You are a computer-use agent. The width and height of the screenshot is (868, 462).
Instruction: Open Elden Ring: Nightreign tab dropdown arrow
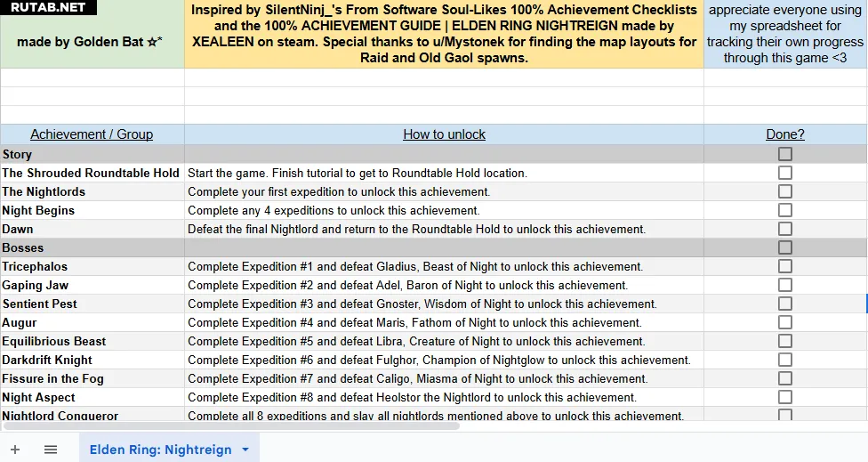tap(245, 450)
